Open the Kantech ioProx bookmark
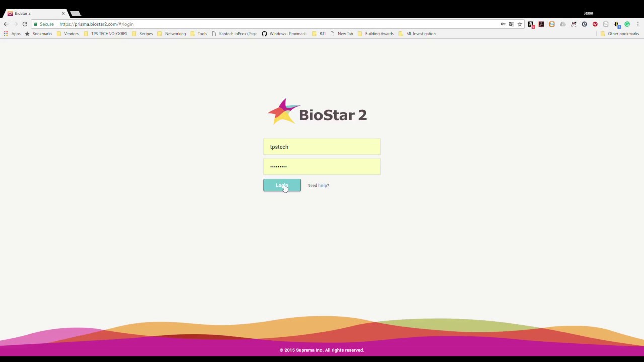 (x=234, y=34)
